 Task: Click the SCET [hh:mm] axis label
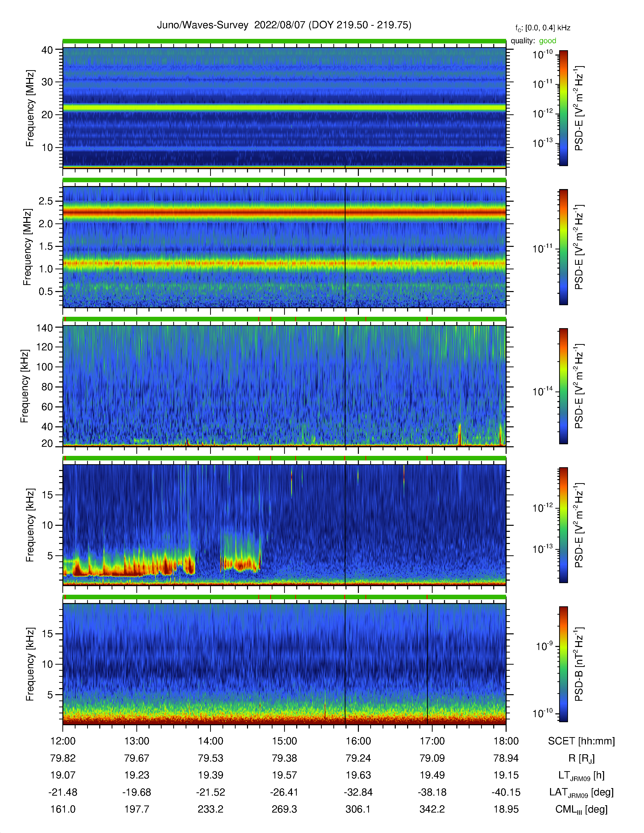(581, 741)
